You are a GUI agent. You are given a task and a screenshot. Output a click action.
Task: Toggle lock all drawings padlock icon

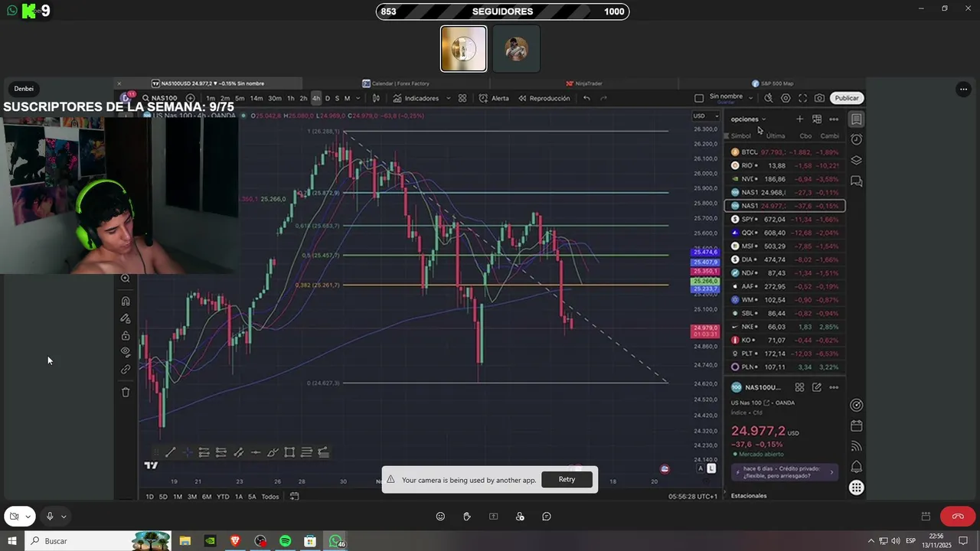pos(126,335)
